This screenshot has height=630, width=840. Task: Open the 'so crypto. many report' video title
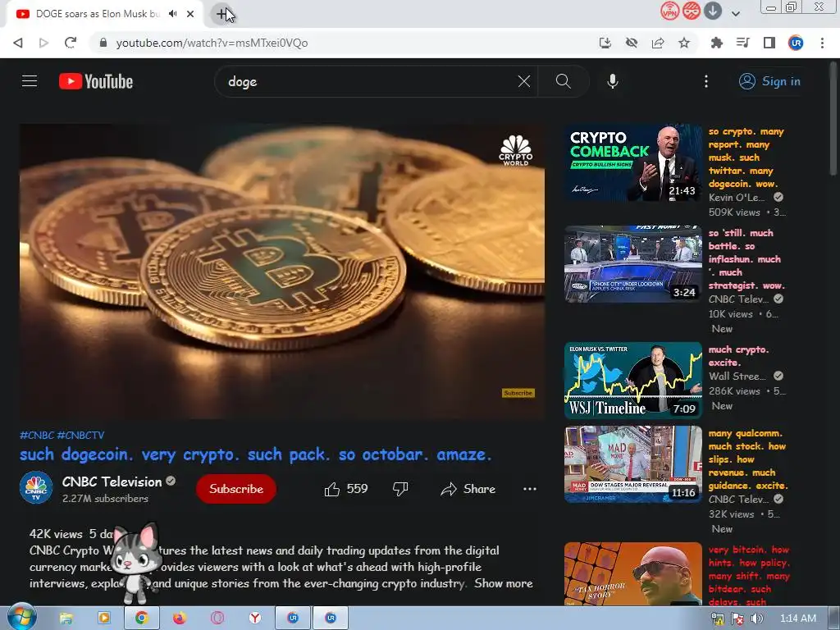(x=746, y=157)
